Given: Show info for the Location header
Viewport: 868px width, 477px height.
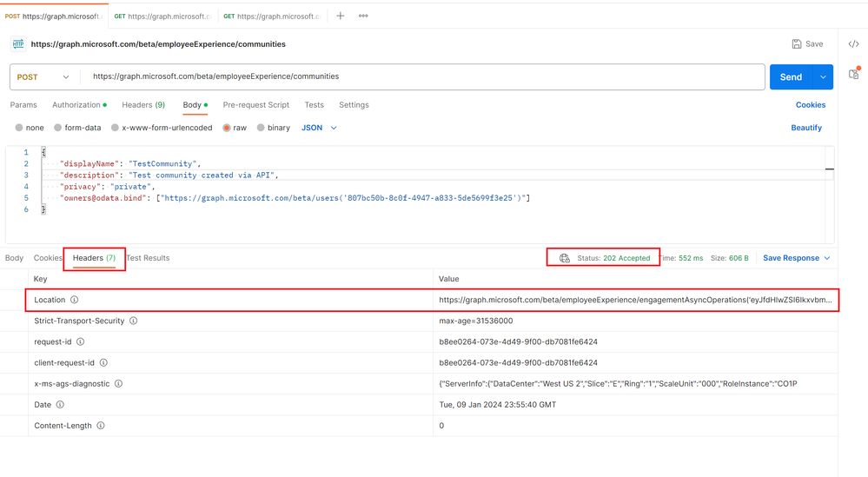Looking at the screenshot, I should (74, 300).
